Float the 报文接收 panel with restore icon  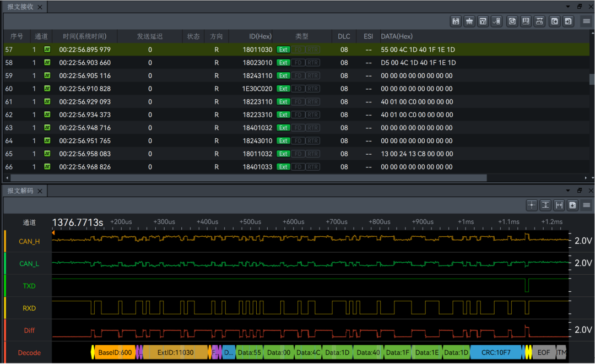click(580, 7)
